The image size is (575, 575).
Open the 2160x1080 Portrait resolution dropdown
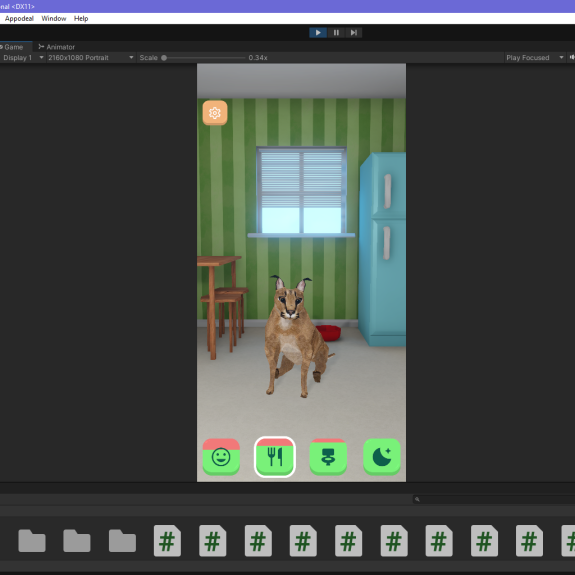pyautogui.click(x=91, y=58)
